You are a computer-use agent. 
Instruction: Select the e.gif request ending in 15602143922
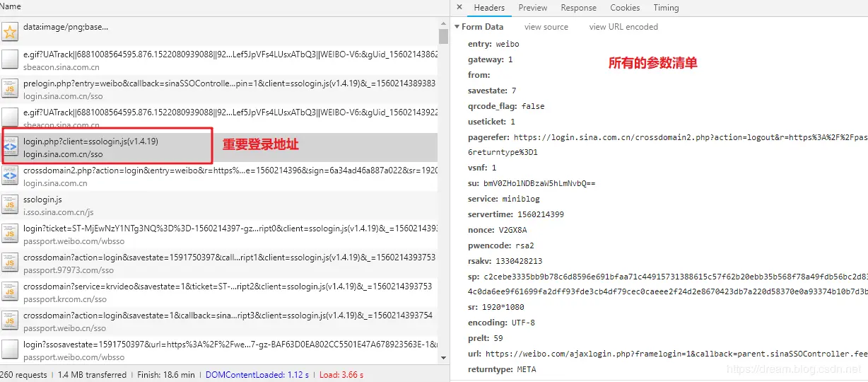click(x=219, y=117)
